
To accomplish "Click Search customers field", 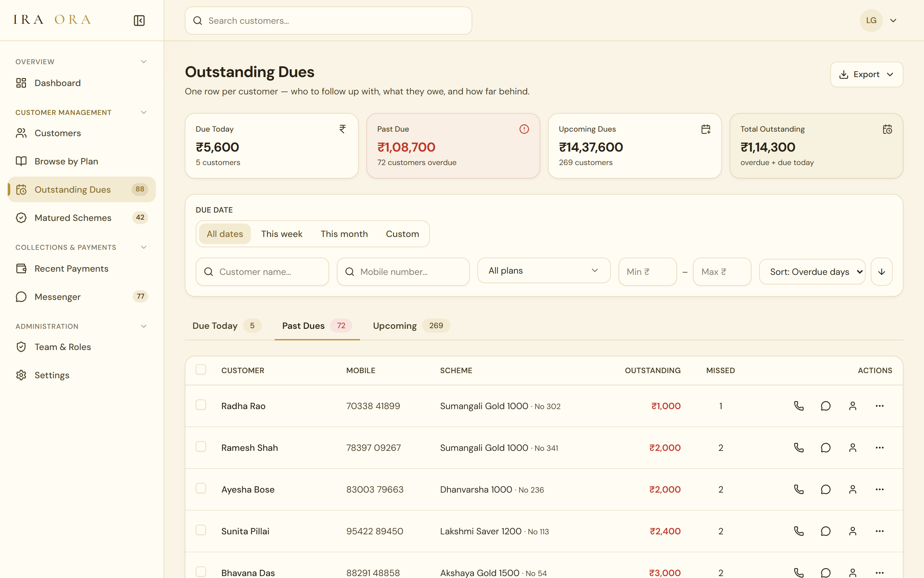I will pyautogui.click(x=328, y=21).
